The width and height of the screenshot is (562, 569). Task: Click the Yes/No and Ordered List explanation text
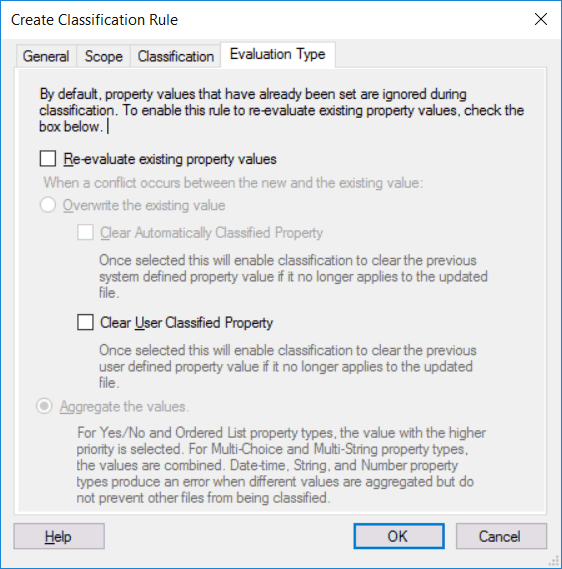point(281,465)
